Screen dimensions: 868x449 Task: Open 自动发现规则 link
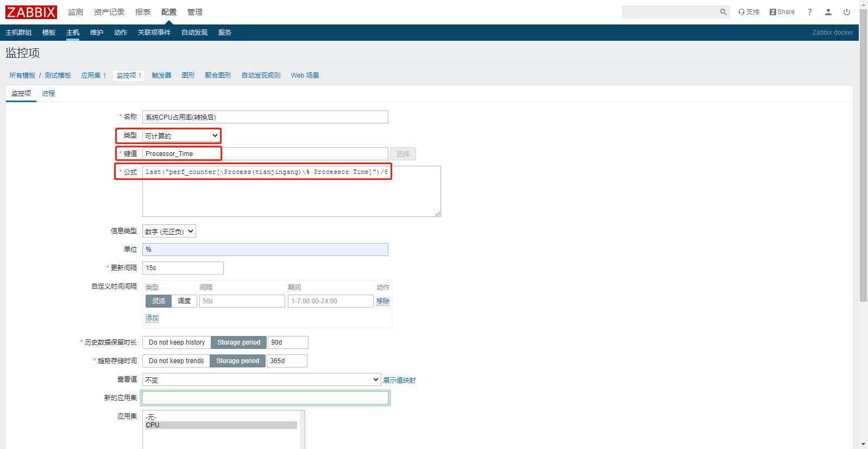[261, 76]
